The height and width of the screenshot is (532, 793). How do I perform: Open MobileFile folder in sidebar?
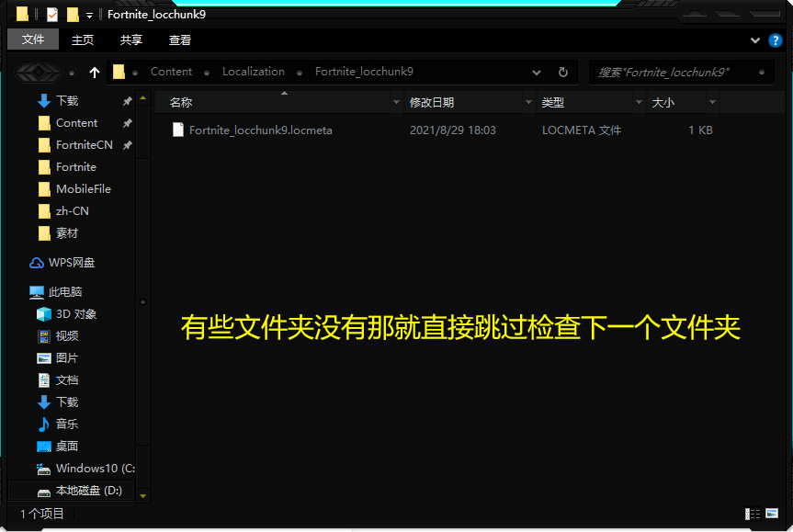coord(85,189)
